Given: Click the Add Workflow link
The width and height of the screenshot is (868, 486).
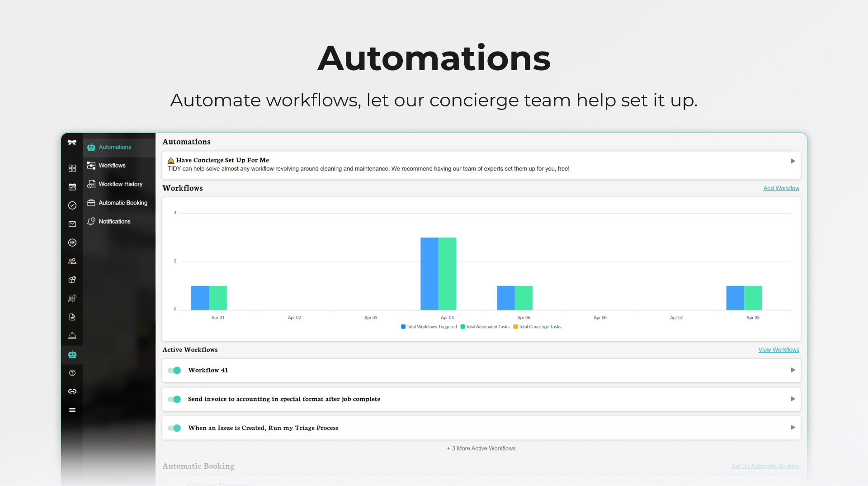Looking at the screenshot, I should point(781,188).
